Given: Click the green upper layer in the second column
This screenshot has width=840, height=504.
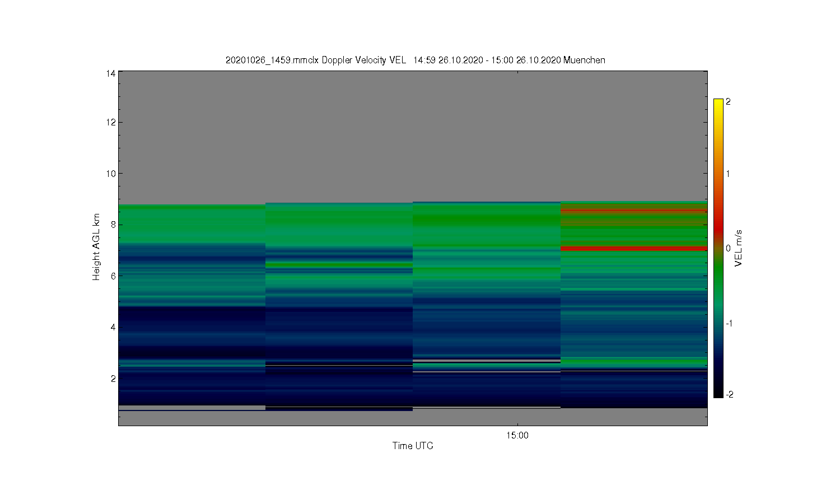Looking at the screenshot, I should 339,224.
